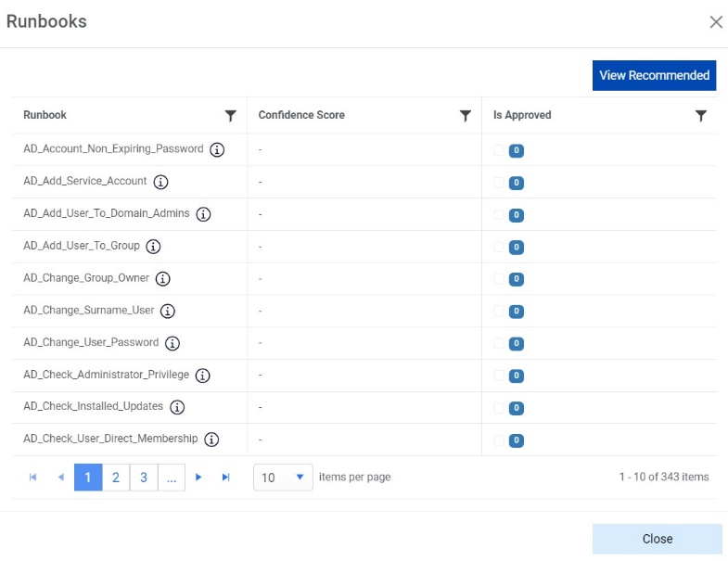Open the Is Approved column filter
This screenshot has height=561, width=728.
click(x=701, y=116)
